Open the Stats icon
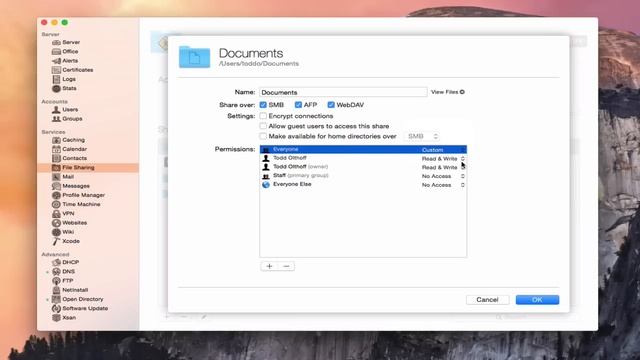This screenshot has width=640, height=360. pyautogui.click(x=56, y=88)
